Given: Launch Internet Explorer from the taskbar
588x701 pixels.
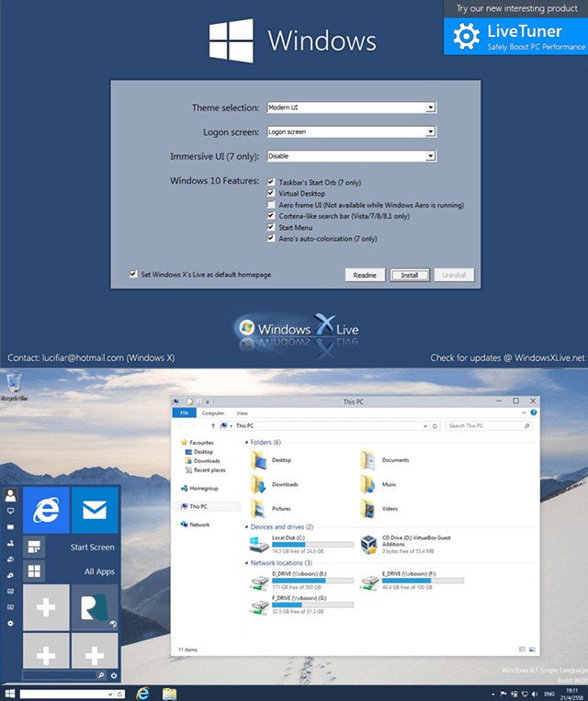Looking at the screenshot, I should click(x=142, y=694).
